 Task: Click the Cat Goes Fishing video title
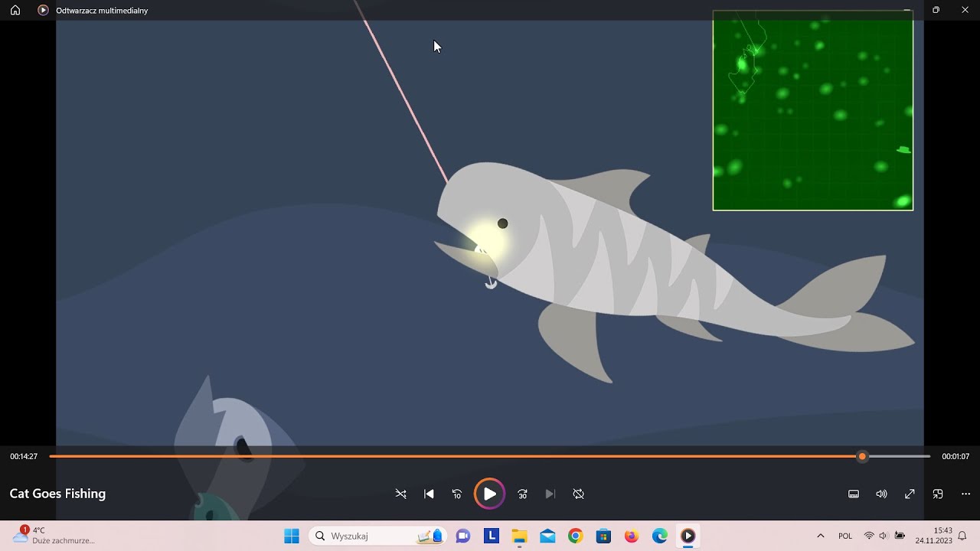[57, 494]
